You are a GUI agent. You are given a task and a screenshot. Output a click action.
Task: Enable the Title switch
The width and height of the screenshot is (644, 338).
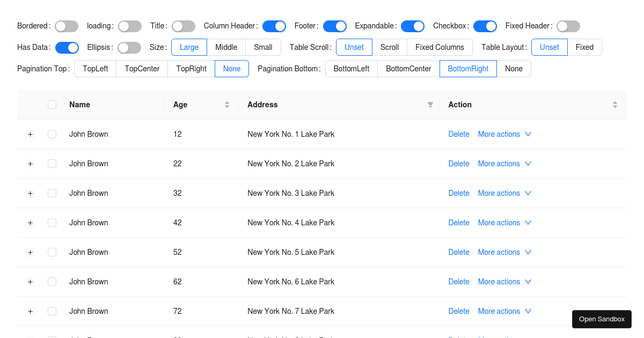point(184,26)
